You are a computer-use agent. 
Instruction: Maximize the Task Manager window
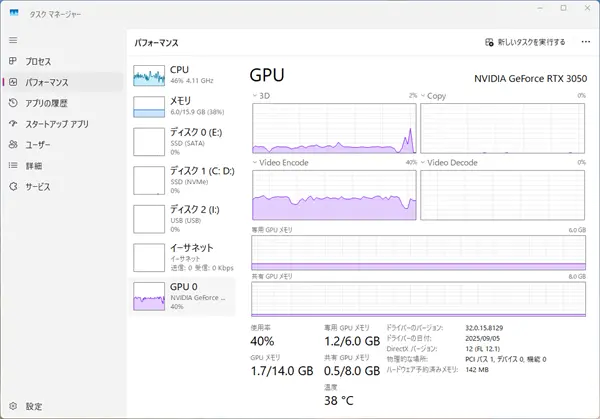564,8
